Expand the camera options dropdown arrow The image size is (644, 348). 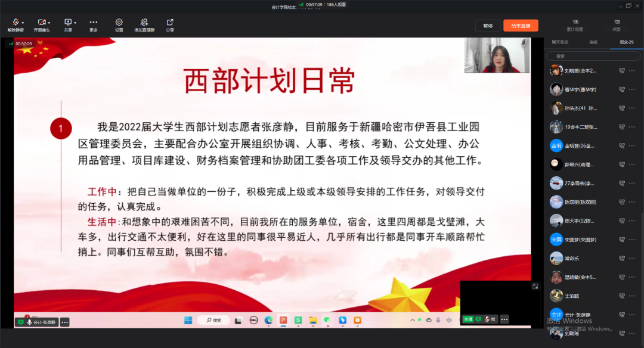[49, 23]
